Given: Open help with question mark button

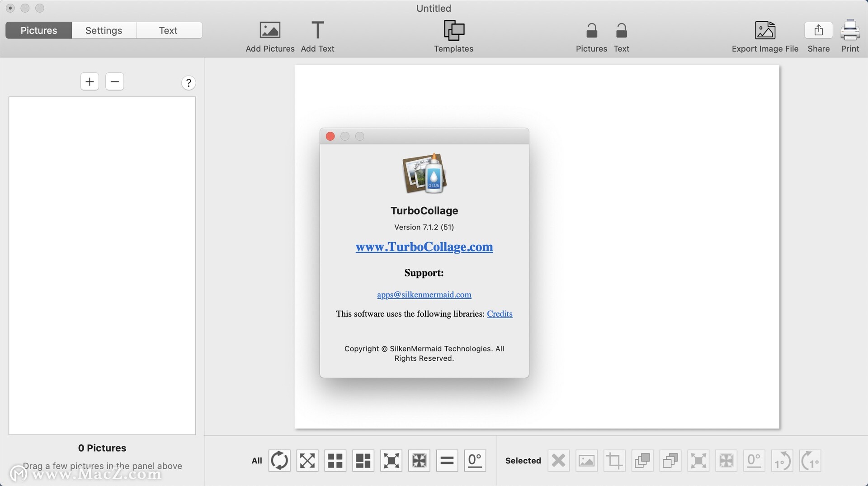Looking at the screenshot, I should click(x=189, y=83).
